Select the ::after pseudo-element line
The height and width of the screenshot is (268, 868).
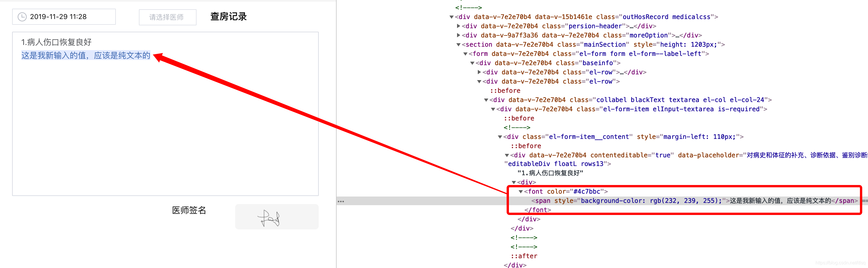point(524,256)
